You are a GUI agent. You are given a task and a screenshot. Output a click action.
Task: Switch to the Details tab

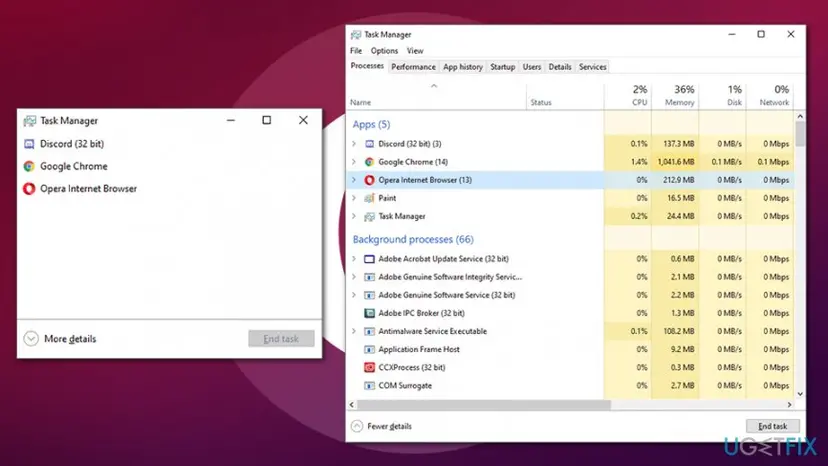coord(560,67)
